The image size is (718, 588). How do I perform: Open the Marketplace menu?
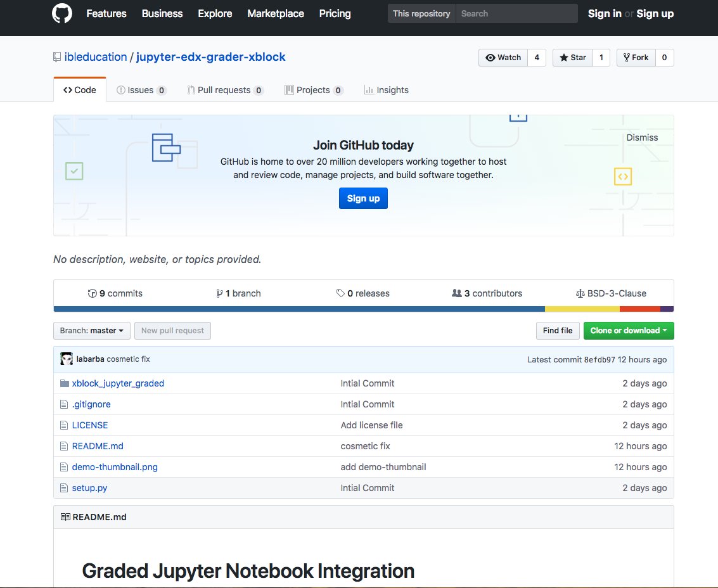coord(275,13)
